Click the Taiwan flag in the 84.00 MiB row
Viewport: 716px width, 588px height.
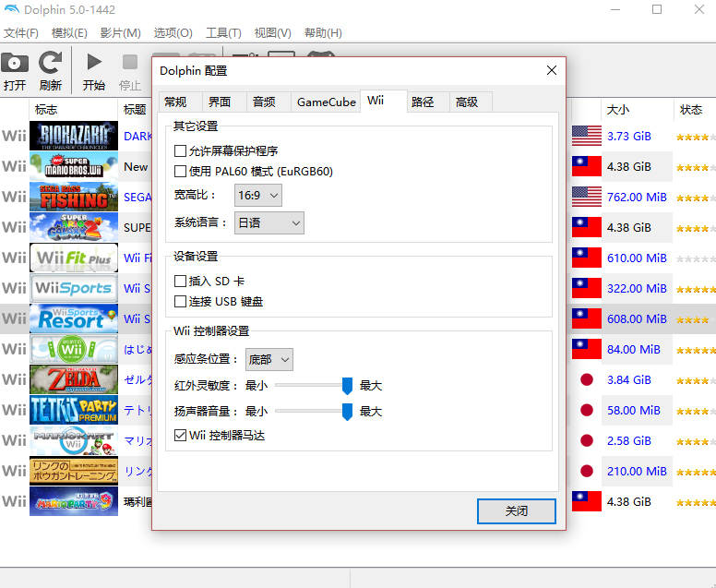pos(586,349)
